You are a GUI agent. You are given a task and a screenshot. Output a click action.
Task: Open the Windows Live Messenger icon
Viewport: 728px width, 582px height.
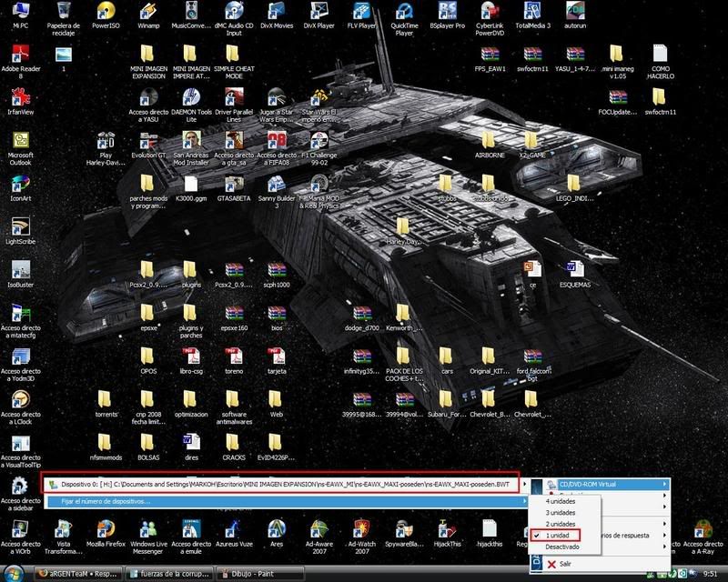[148, 537]
